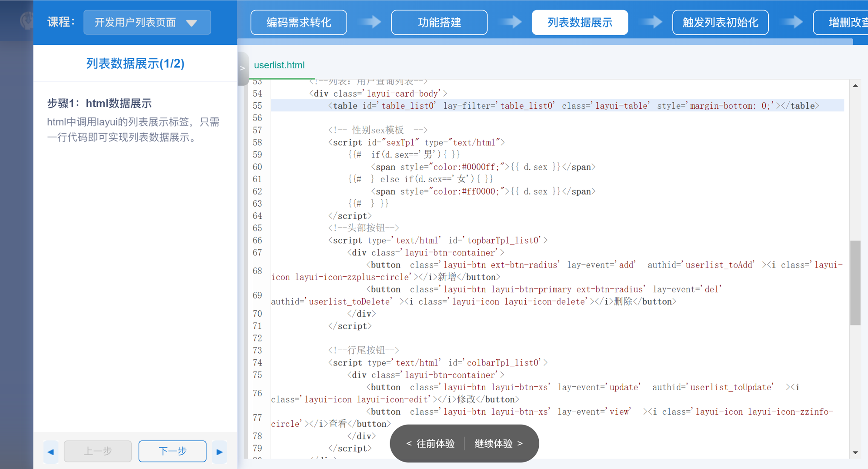Click the layui-card-body div on line 54
Screen dimensions: 868x469
point(378,94)
